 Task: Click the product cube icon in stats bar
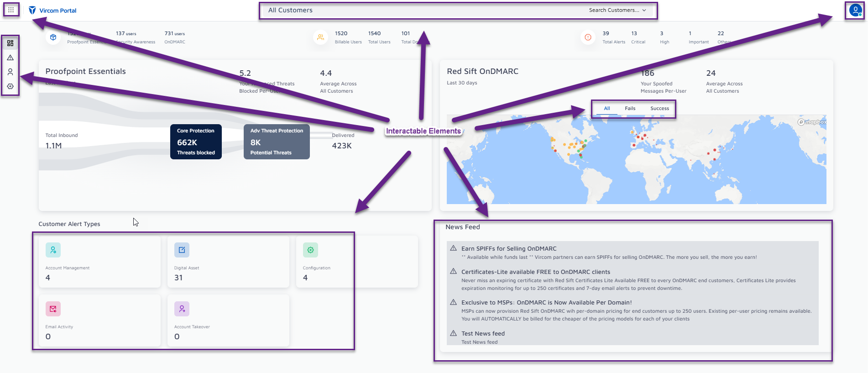pos(53,37)
